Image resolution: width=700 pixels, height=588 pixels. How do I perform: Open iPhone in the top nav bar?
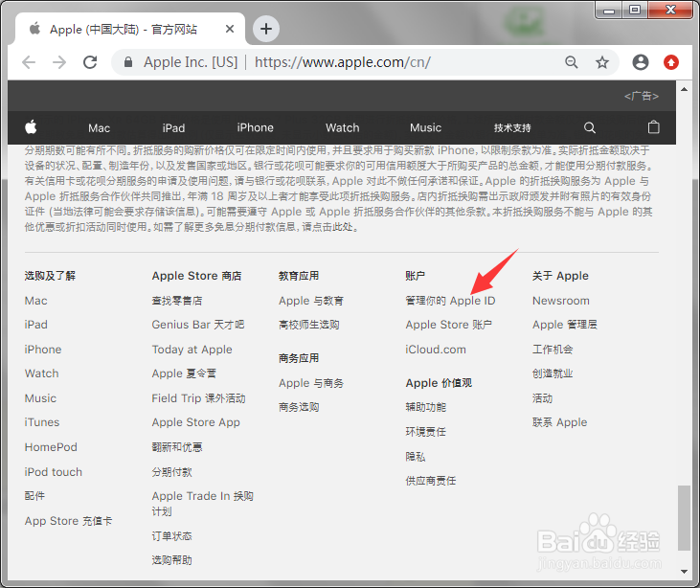coord(255,127)
